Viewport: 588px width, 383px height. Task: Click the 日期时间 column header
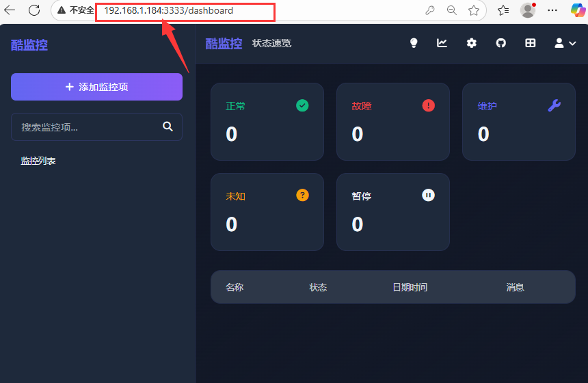tap(410, 287)
